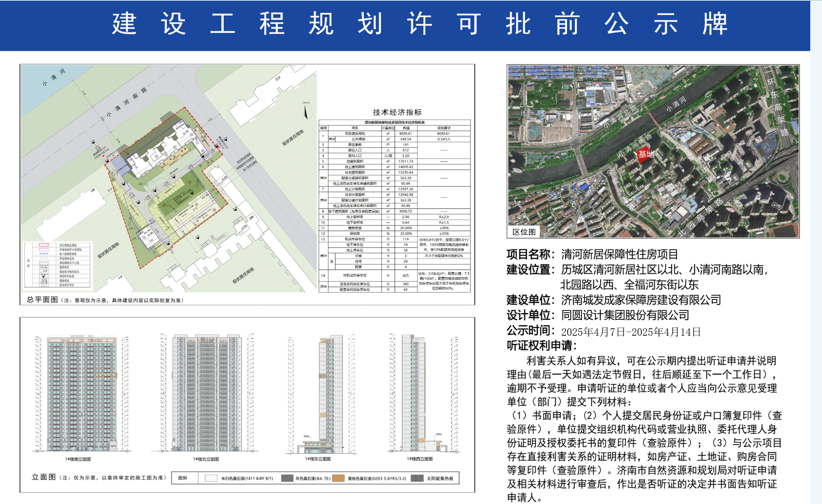Click the 图例 label in elevation legend
This screenshot has width=822, height=504.
182,478
